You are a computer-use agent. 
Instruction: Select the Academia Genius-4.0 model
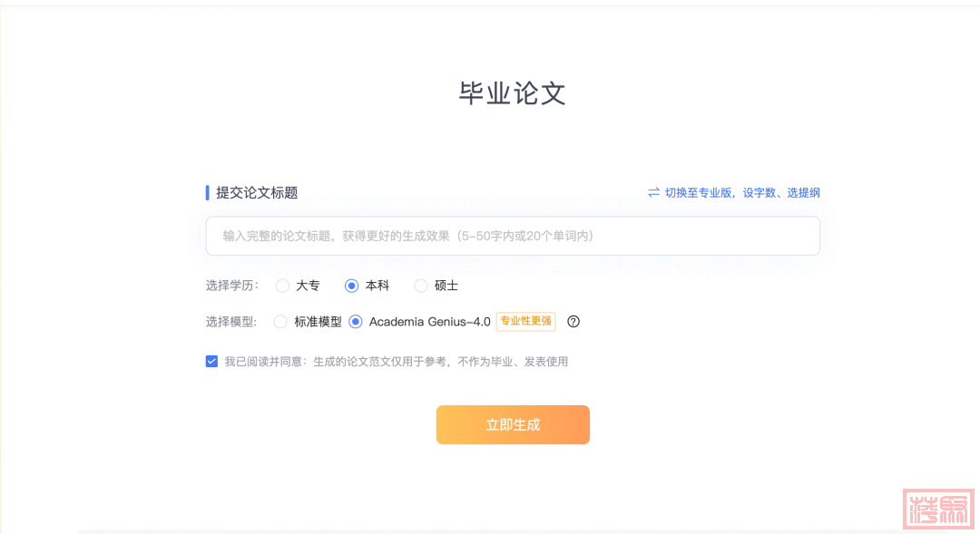pyautogui.click(x=356, y=322)
